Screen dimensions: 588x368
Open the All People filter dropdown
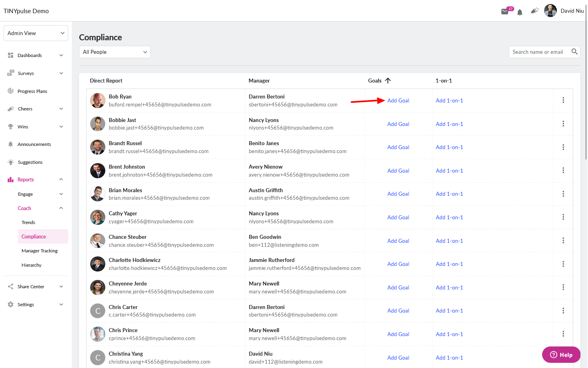click(115, 52)
